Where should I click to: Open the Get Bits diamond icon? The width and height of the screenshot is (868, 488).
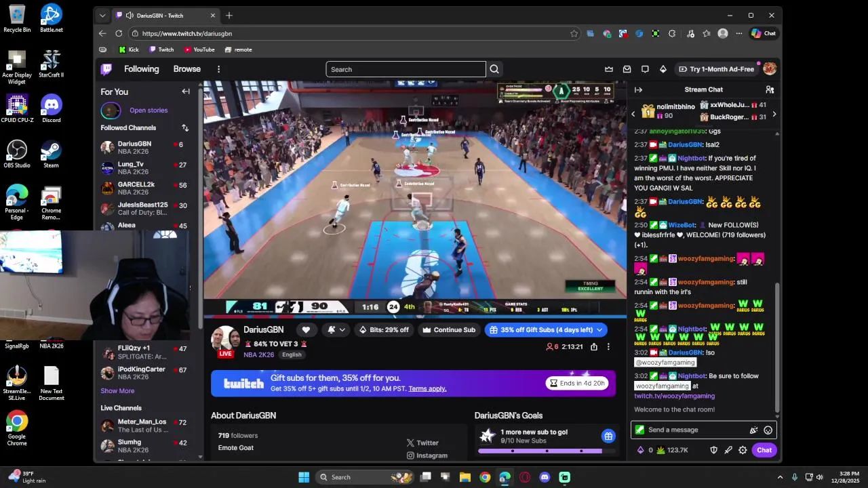[663, 69]
